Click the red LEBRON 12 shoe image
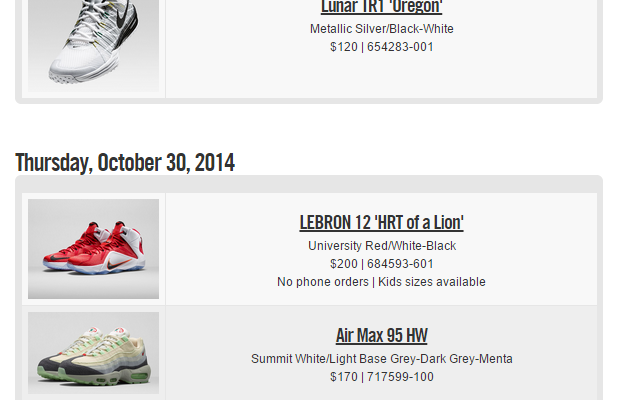This screenshot has width=617, height=400. 93,248
